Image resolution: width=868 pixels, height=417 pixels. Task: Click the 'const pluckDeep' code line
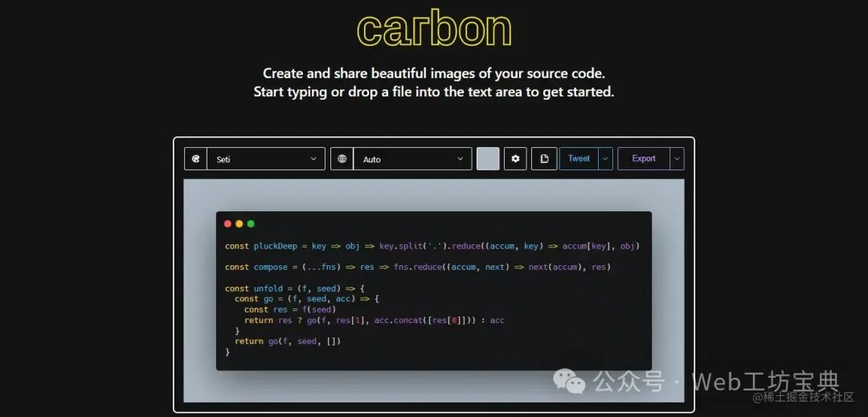click(432, 246)
